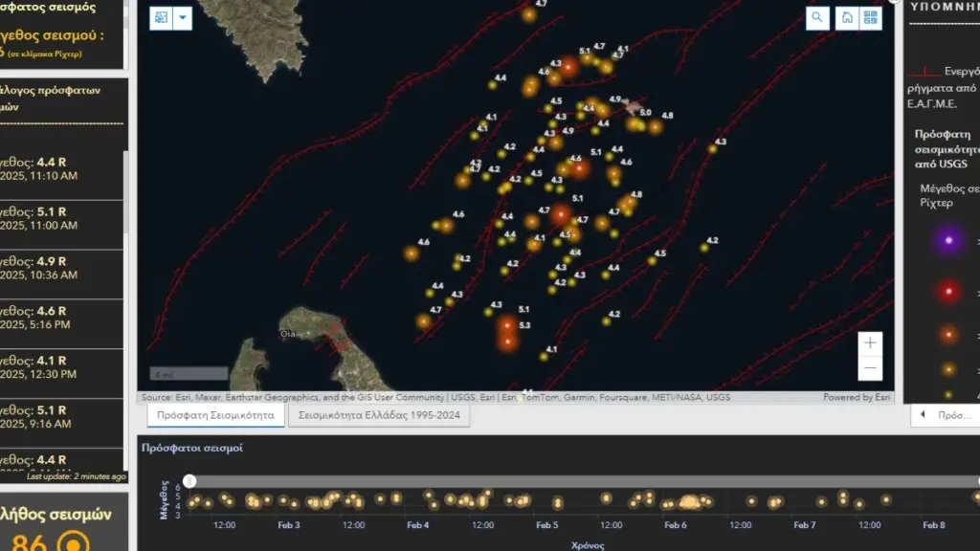Viewport: 980px width, 551px height.
Task: Zoom out with the minus button
Action: coord(870,368)
